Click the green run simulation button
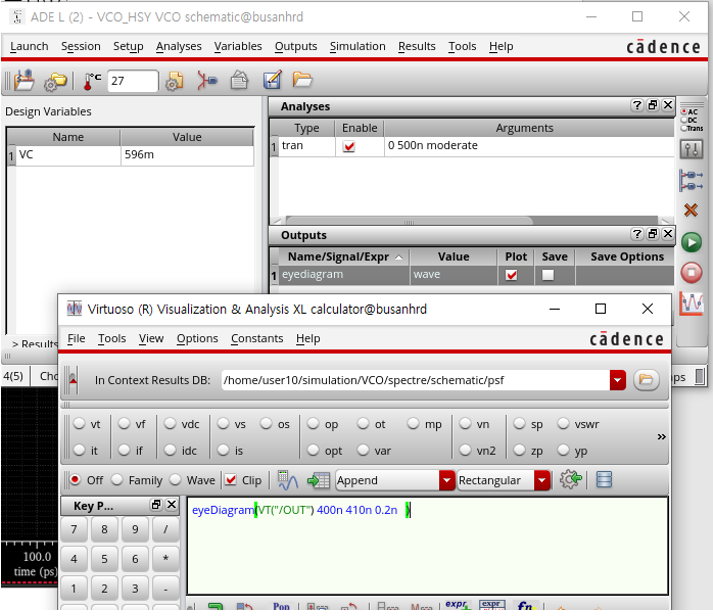 691,242
